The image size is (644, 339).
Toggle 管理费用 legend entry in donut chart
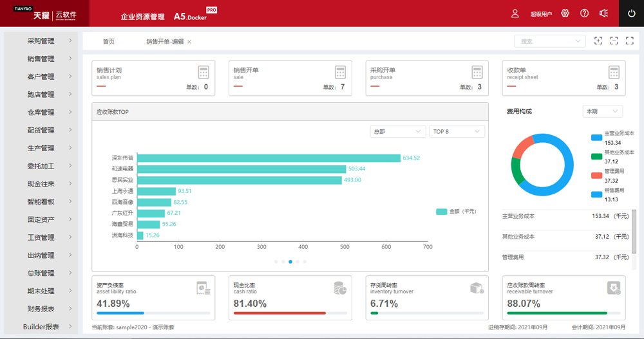[x=612, y=176]
